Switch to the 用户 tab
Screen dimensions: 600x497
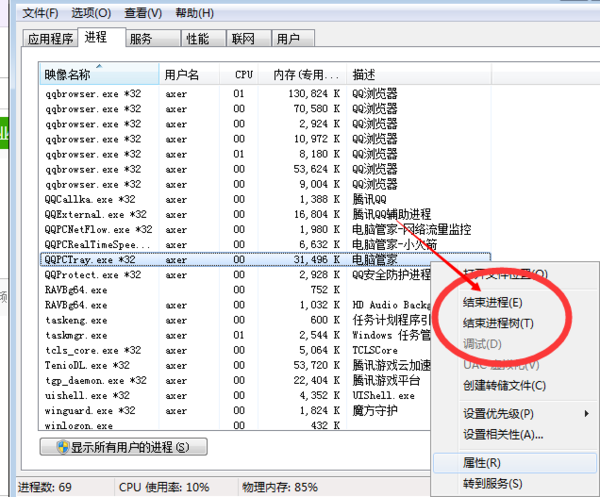(x=293, y=38)
